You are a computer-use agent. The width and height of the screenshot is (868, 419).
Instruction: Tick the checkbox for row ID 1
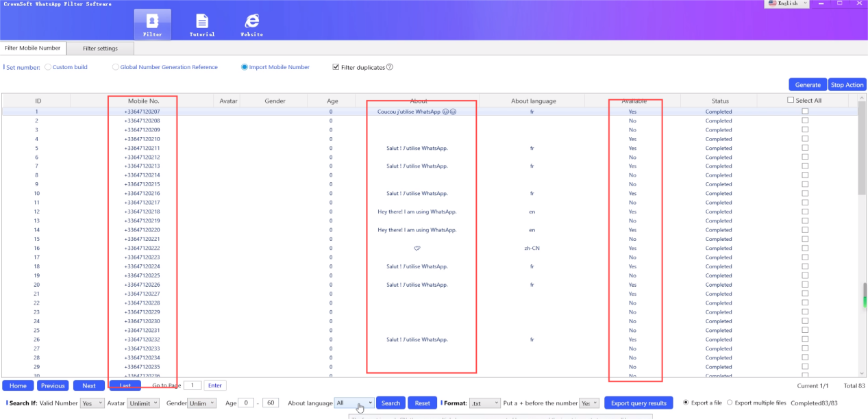click(x=805, y=111)
